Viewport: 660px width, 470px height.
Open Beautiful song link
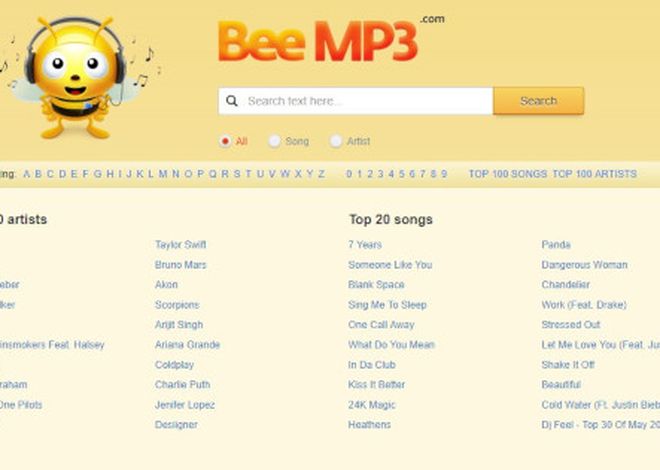click(561, 385)
